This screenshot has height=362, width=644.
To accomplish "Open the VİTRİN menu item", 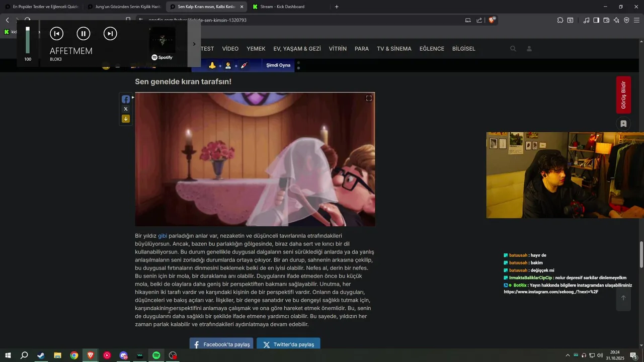I will [x=338, y=49].
